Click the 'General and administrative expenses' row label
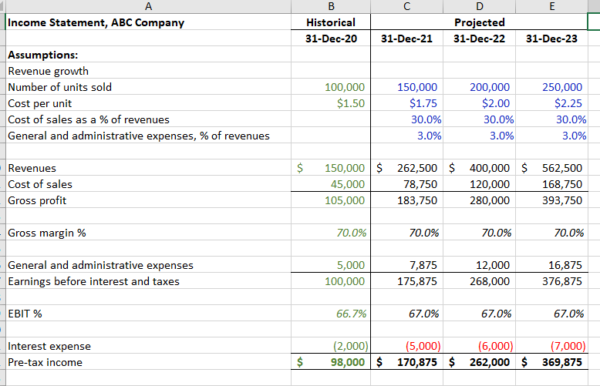The height and width of the screenshot is (386, 600). (x=100, y=265)
